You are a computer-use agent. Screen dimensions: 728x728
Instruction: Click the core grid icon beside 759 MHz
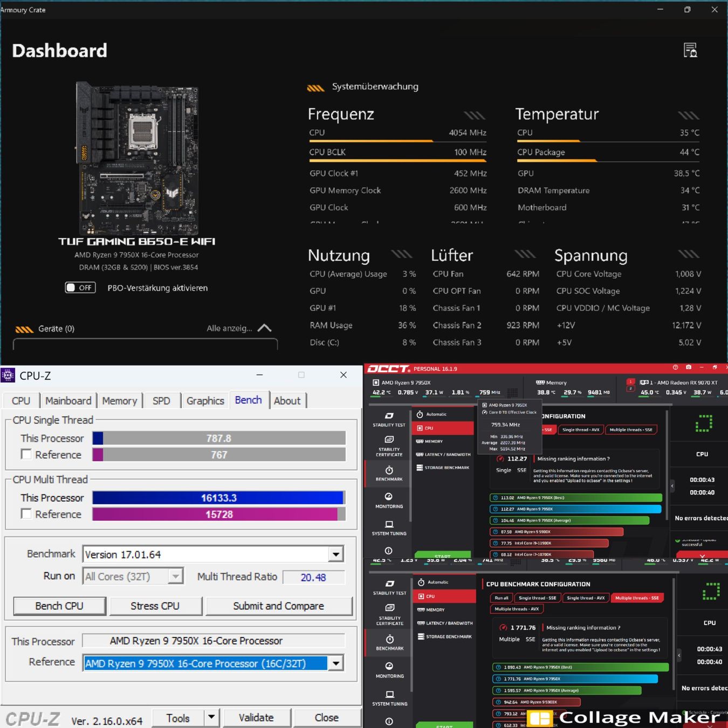513,392
